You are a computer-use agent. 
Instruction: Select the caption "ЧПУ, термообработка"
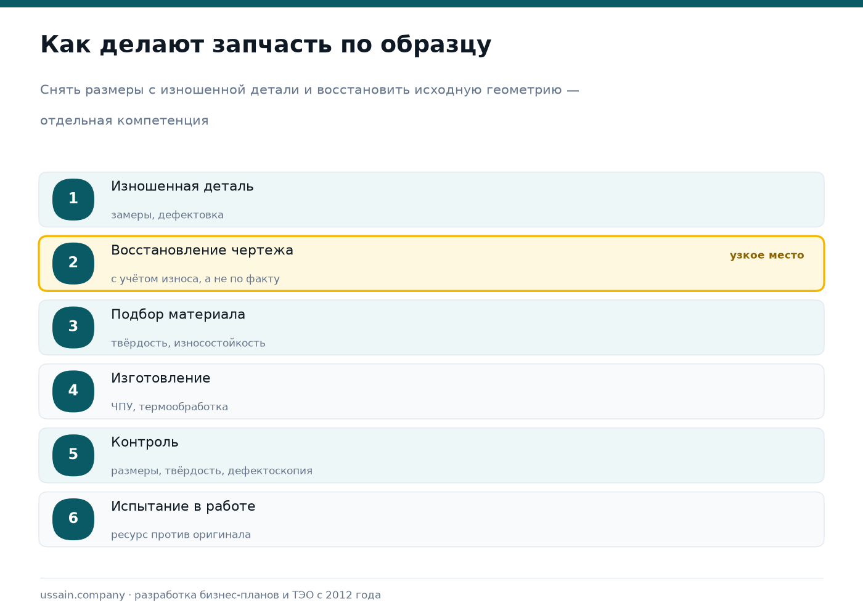(170, 407)
